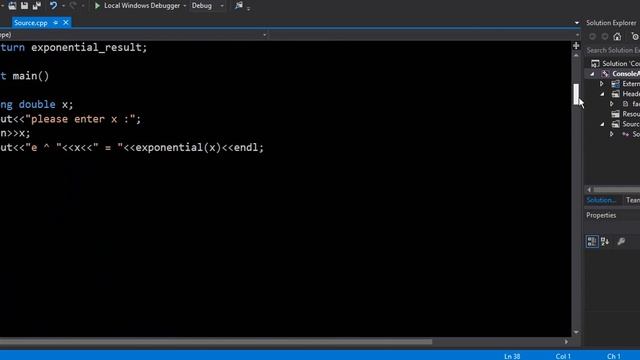Click Solution Explorer horizontal scrollbar left arrow

[x=589, y=190]
